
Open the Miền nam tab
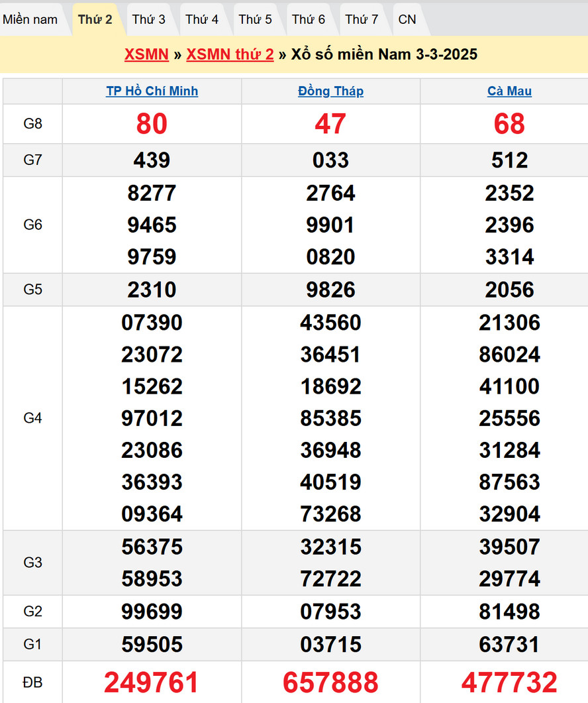click(30, 19)
